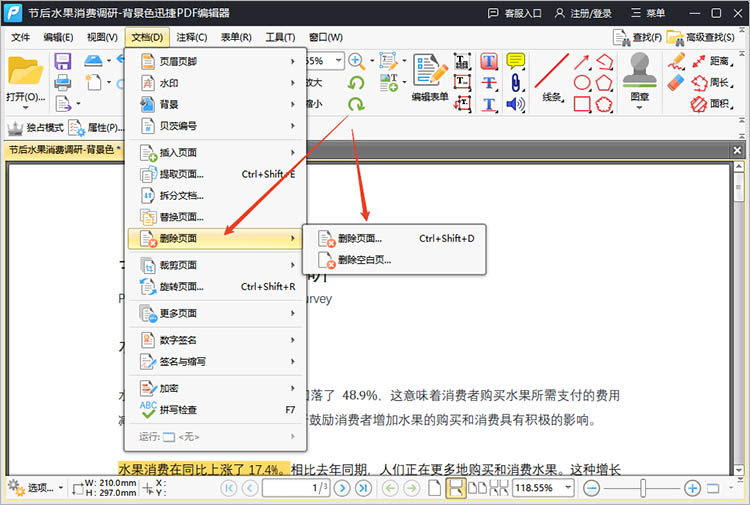Select the red oval shape tool

[582, 82]
